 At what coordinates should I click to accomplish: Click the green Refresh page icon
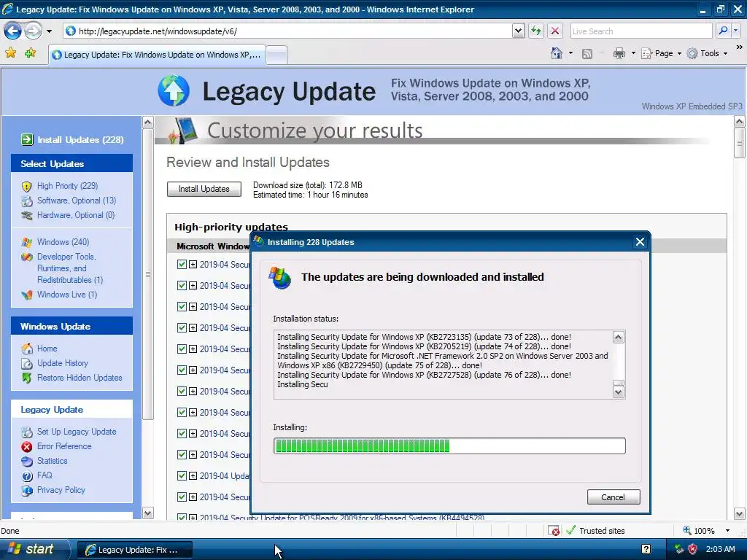click(536, 31)
